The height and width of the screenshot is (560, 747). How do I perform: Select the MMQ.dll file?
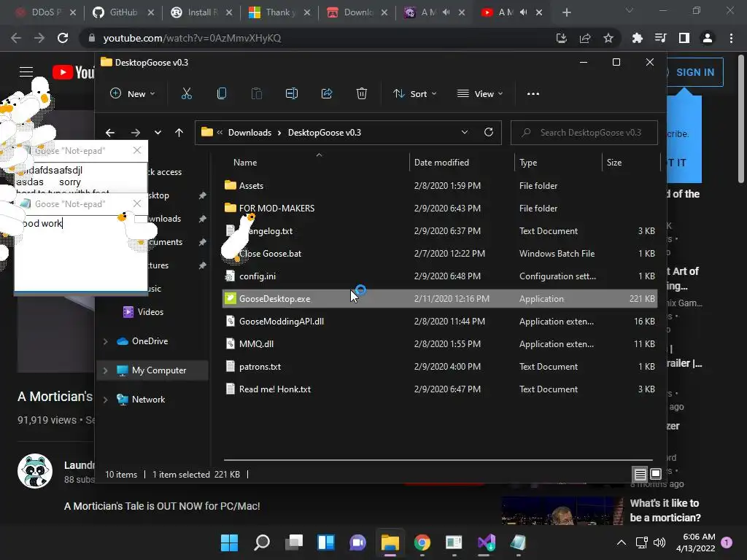point(440,344)
